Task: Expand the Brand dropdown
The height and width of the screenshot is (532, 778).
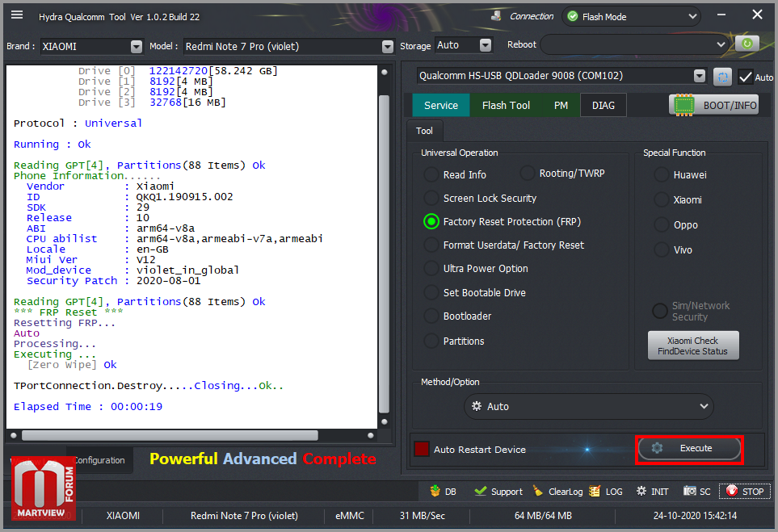Action: tap(136, 47)
